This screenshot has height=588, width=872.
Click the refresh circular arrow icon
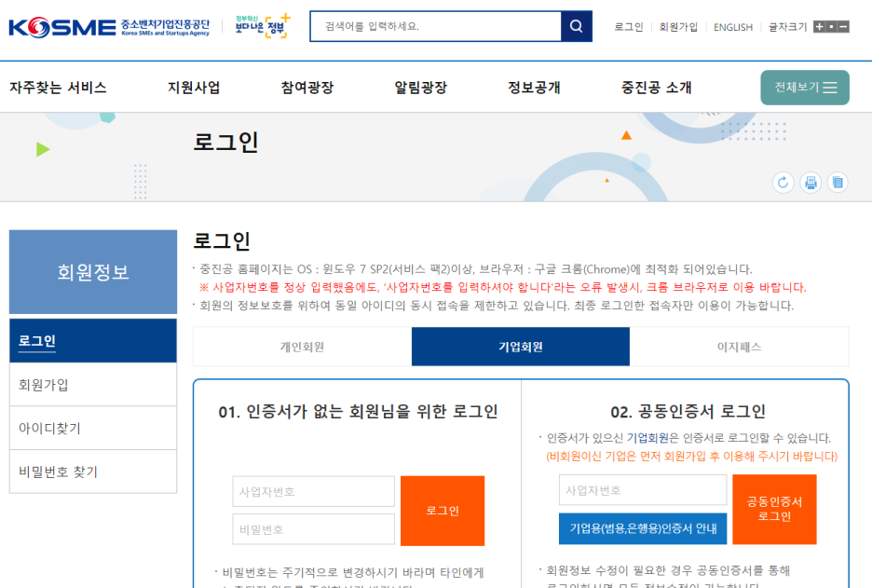tap(783, 183)
